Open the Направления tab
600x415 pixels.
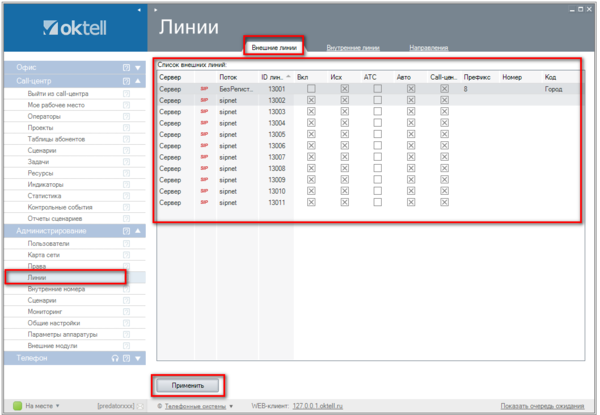(x=428, y=48)
